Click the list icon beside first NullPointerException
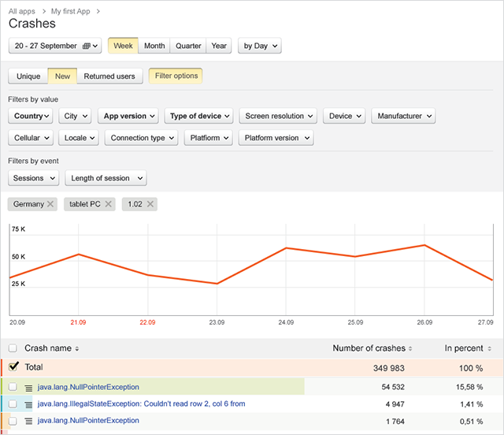The height and width of the screenshot is (435, 504). coord(29,388)
